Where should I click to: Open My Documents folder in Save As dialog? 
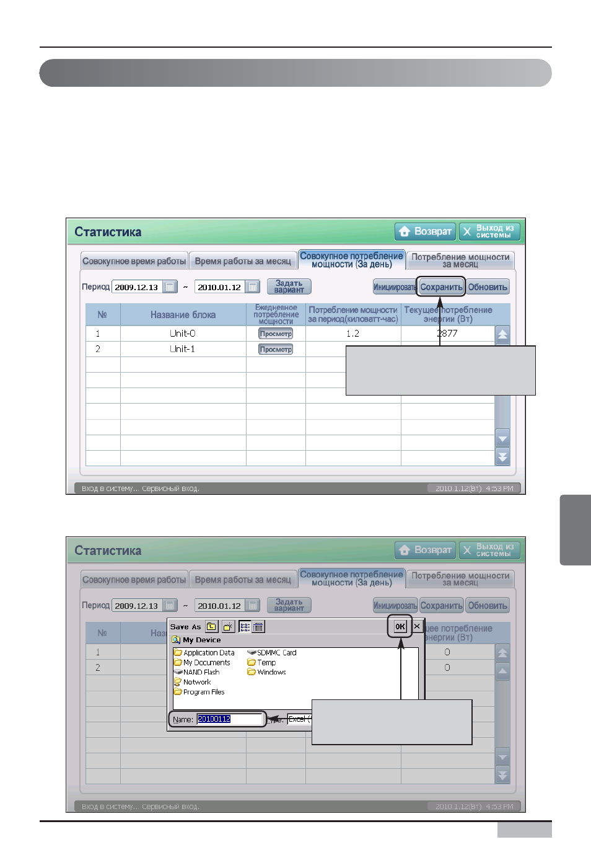tap(202, 663)
